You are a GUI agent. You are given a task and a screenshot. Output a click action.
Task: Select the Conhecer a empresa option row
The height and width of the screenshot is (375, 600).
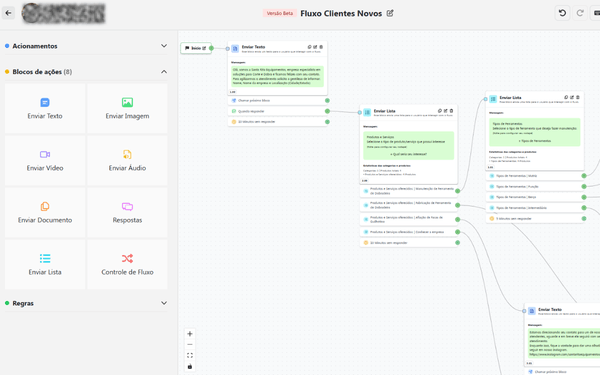409,232
